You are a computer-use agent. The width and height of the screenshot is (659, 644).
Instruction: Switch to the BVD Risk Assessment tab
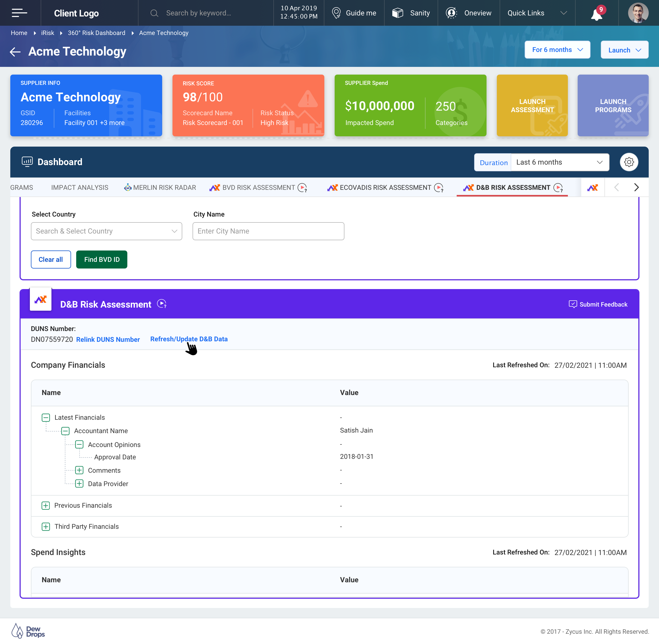pyautogui.click(x=259, y=187)
